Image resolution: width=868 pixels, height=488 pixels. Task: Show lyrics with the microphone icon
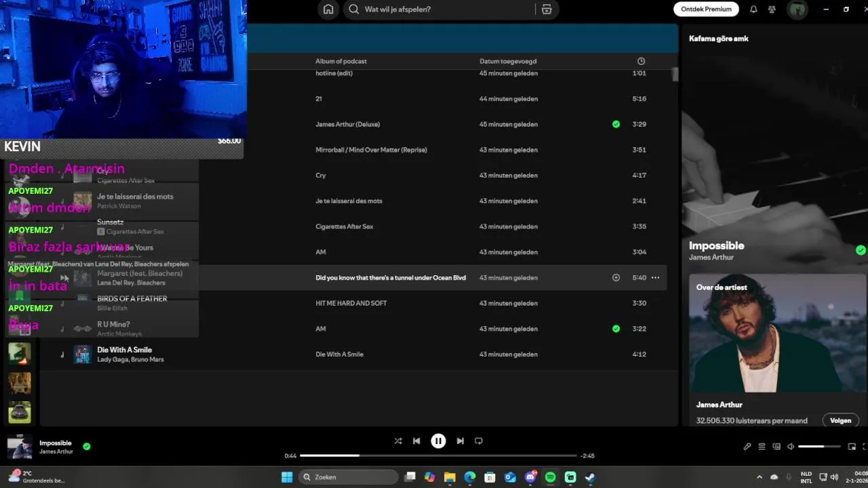coord(747,447)
